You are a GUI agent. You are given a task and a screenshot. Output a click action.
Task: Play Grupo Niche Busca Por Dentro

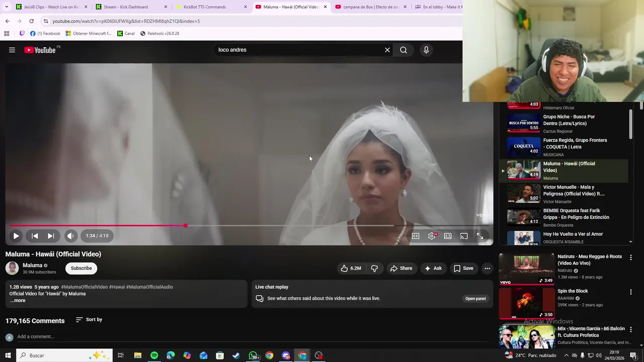563,123
